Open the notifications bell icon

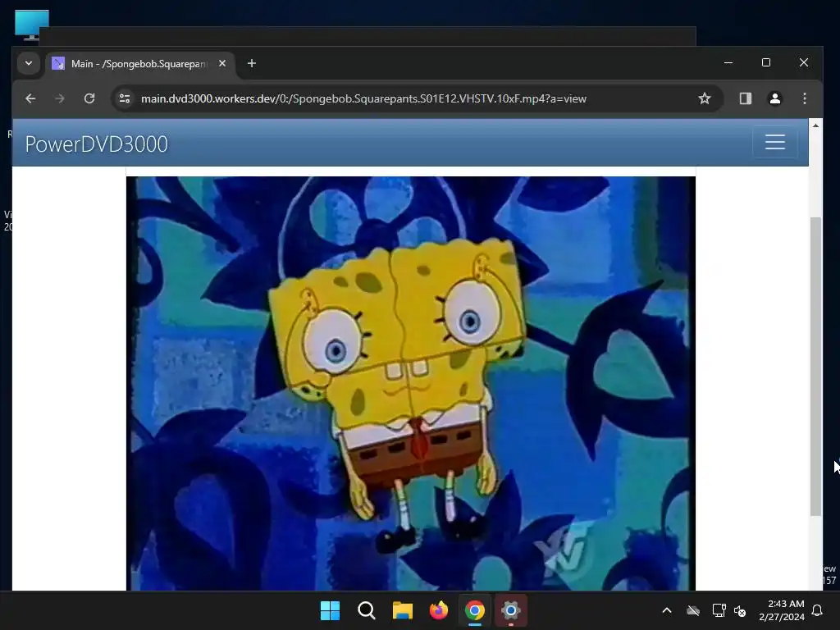point(818,610)
